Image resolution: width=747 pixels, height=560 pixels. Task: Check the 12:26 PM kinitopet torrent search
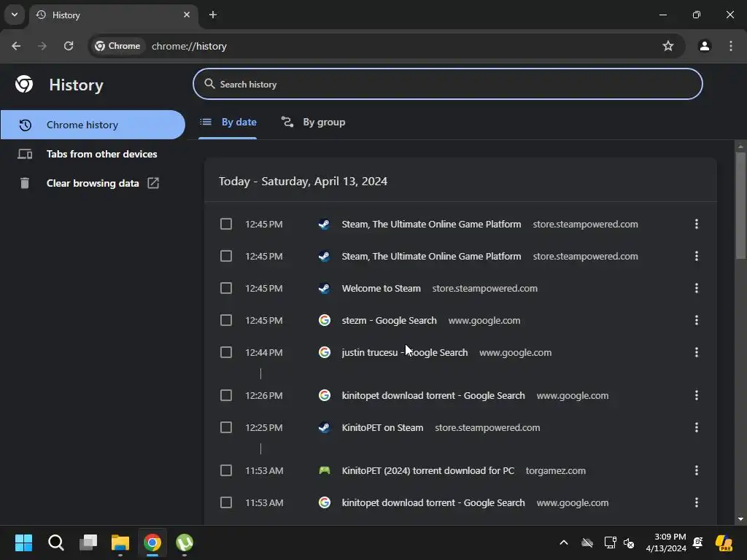(226, 396)
